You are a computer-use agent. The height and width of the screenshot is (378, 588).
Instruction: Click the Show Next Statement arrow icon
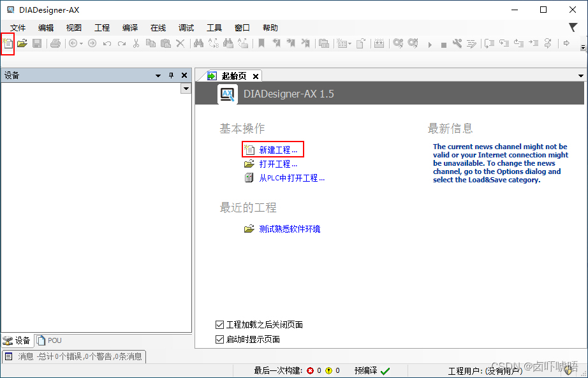(566, 43)
